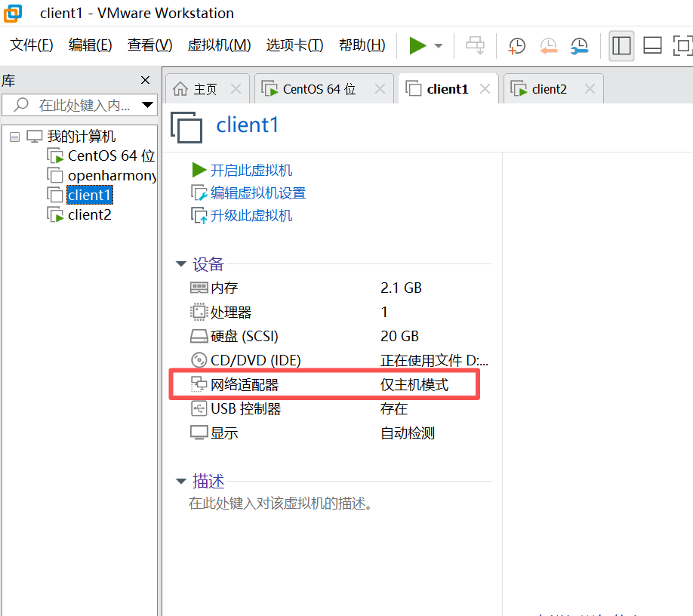Click the 显示 device row

coord(340,433)
